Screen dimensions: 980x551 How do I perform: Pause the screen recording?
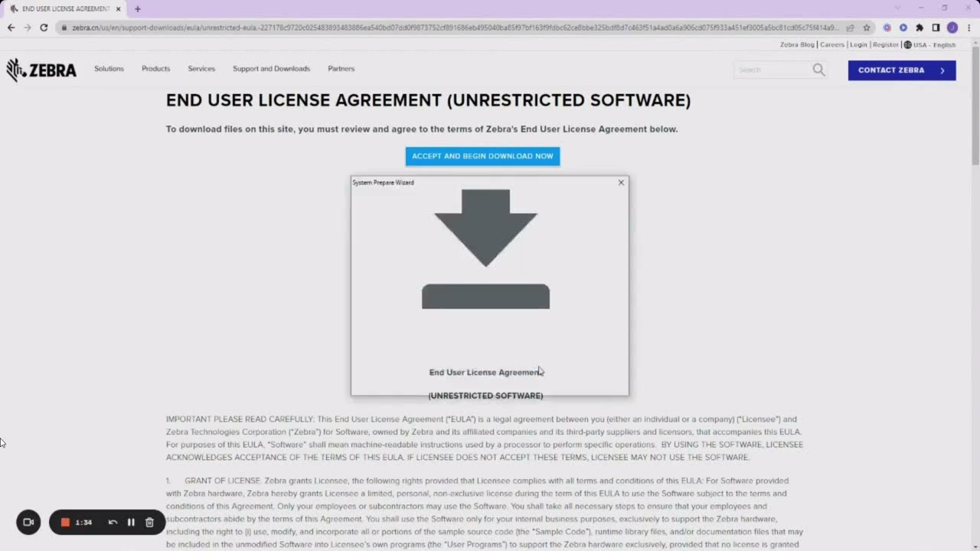click(x=131, y=522)
